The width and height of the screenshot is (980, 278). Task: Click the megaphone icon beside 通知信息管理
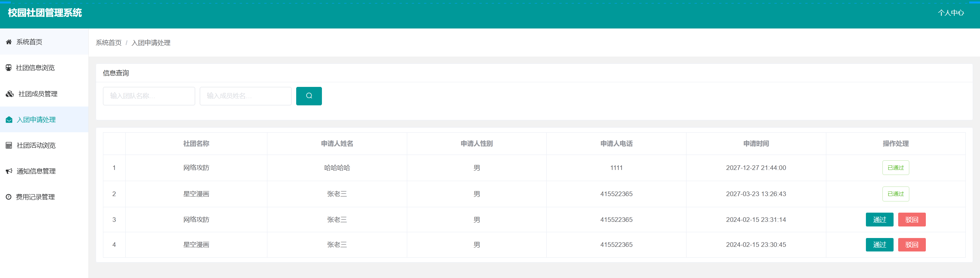(x=9, y=171)
